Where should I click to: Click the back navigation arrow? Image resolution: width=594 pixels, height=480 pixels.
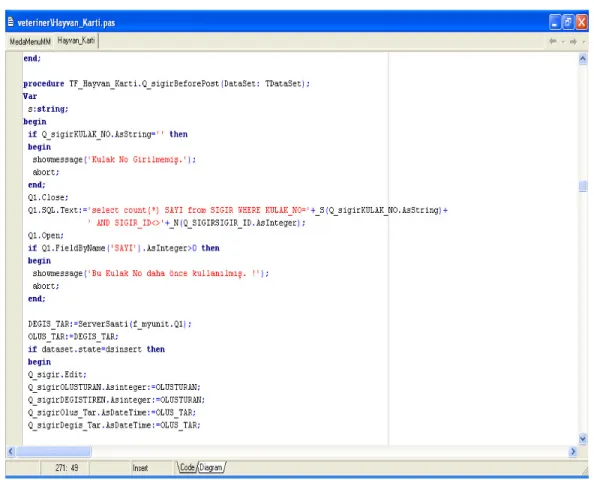click(553, 41)
